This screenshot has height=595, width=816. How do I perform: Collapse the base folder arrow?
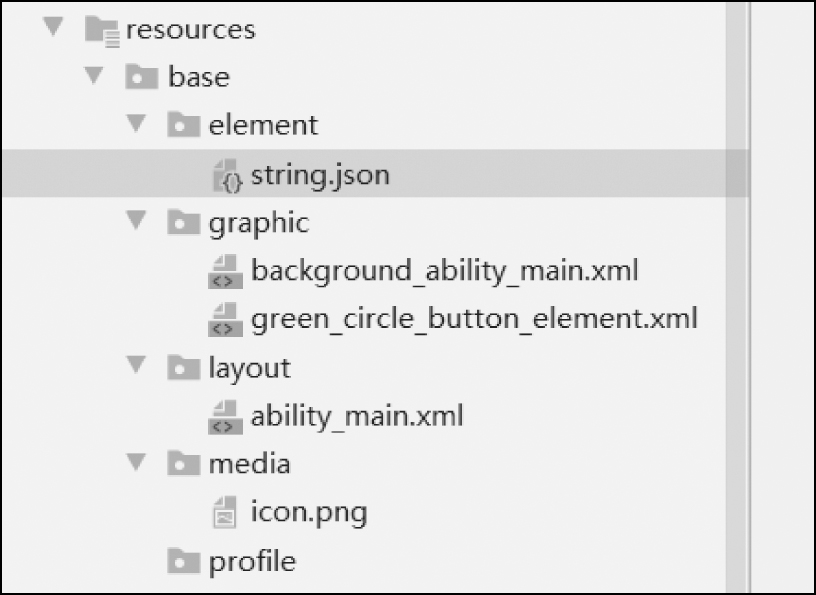tap(95, 75)
